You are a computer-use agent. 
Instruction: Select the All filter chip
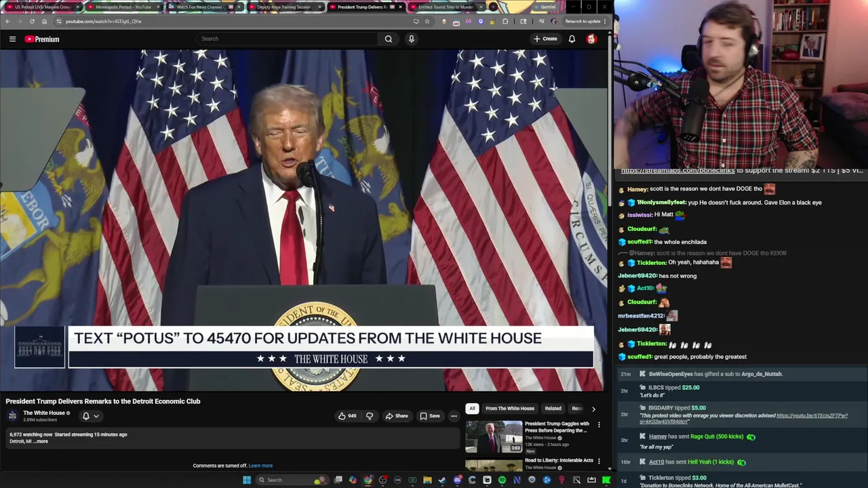pos(472,408)
